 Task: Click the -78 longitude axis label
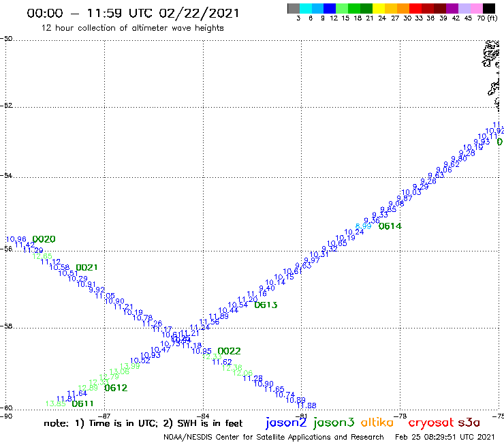400,416
